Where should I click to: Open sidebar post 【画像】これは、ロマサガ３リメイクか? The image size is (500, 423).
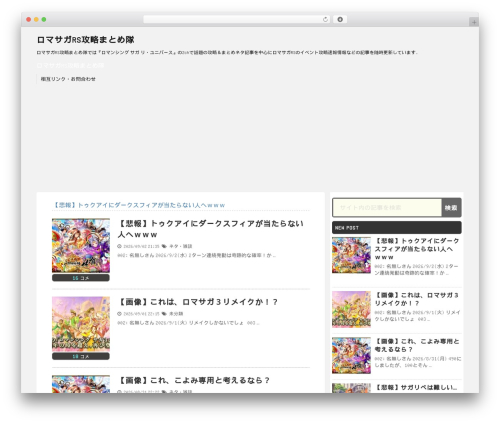417,299
